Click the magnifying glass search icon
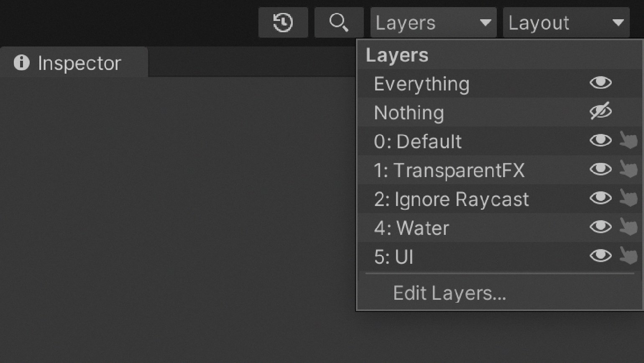 coord(339,23)
